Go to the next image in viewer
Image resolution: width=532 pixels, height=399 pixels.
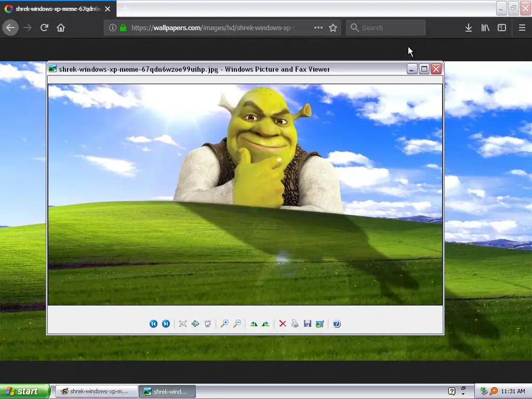click(166, 324)
